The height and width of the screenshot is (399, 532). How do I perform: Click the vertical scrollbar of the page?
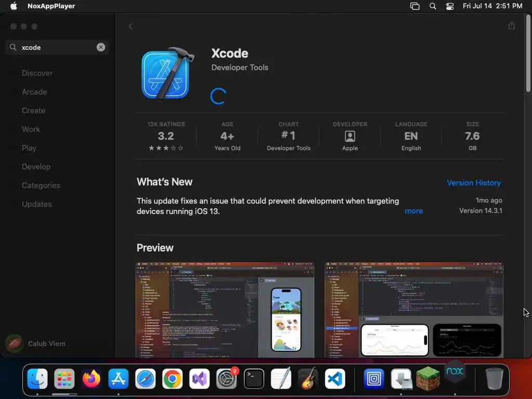click(528, 54)
